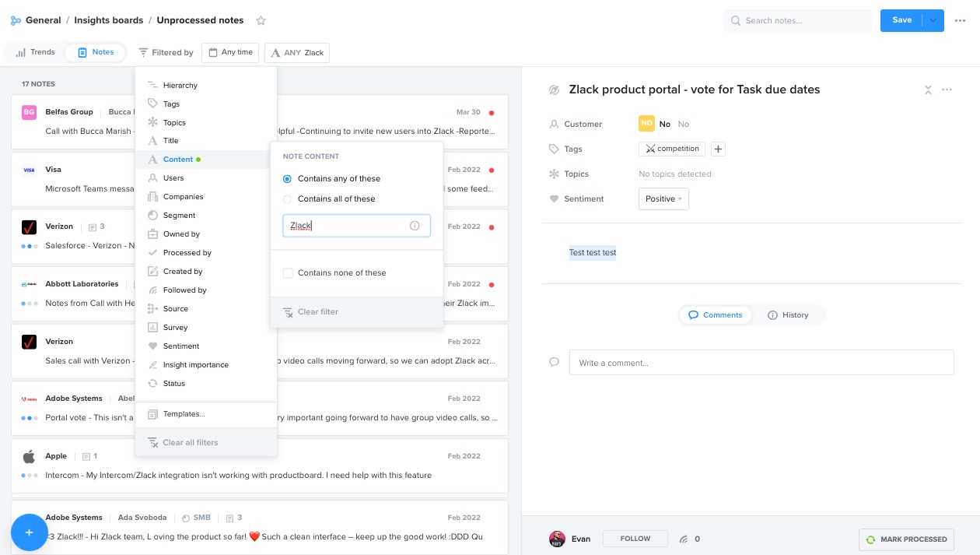The image size is (980, 555).
Task: Click Clear filter in Note Content panel
Action: pos(356,311)
